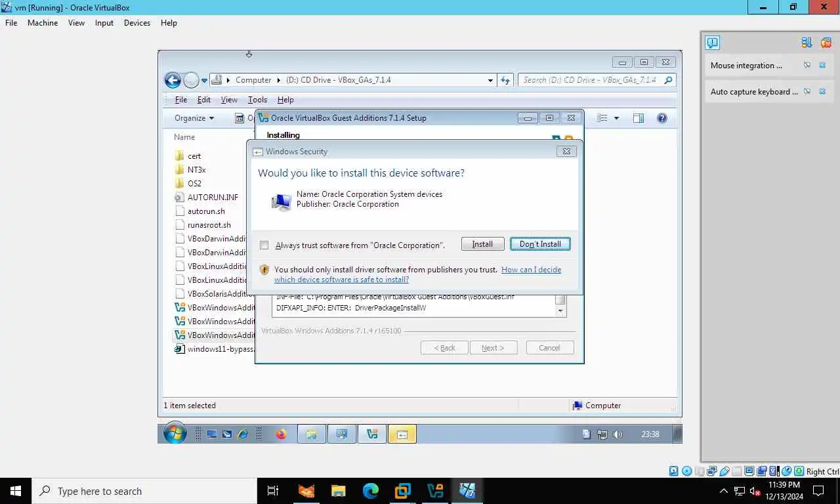Screen dimensions: 840x504
Task: Dismiss the Auto capture keyboard notification
Action: coord(822,91)
